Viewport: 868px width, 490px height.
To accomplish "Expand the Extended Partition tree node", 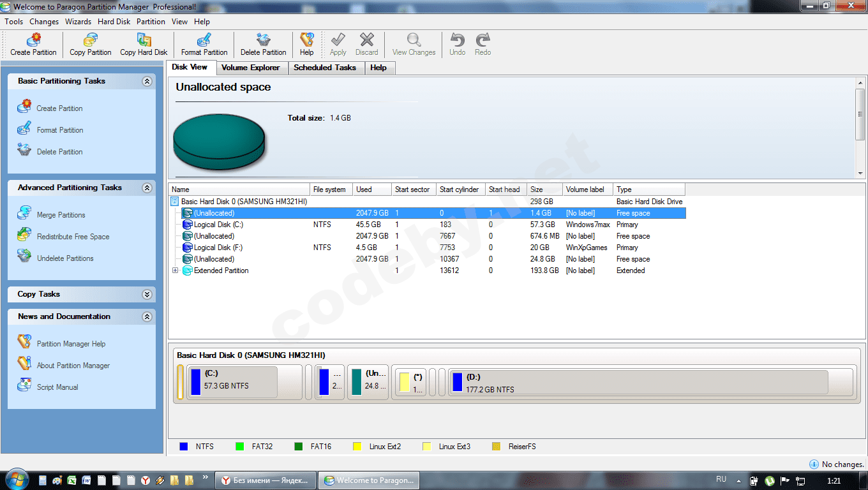I will tap(175, 271).
